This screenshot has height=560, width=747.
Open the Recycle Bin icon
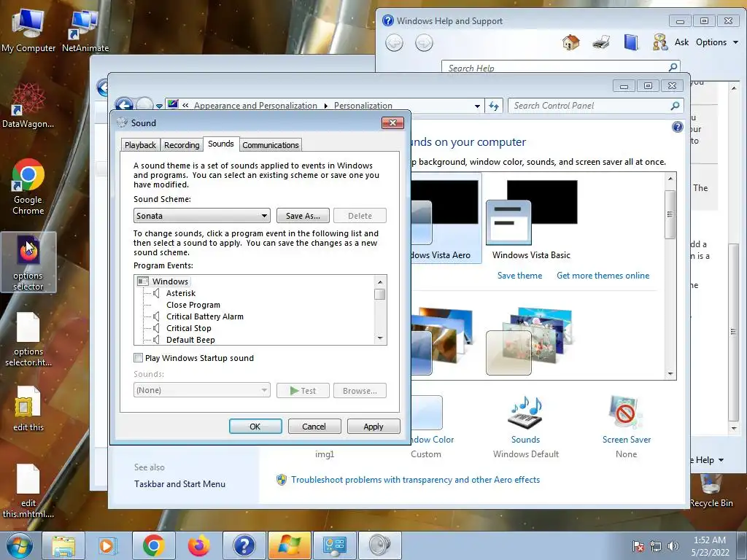711,491
